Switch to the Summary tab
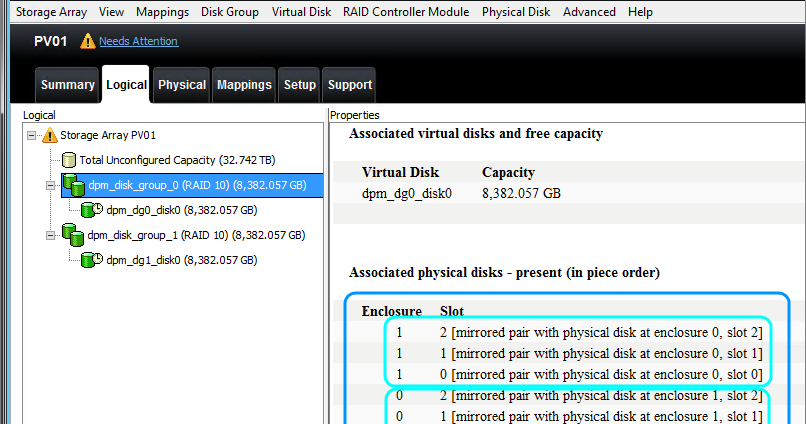Screen dimensions: 806x424 pyautogui.click(x=67, y=85)
